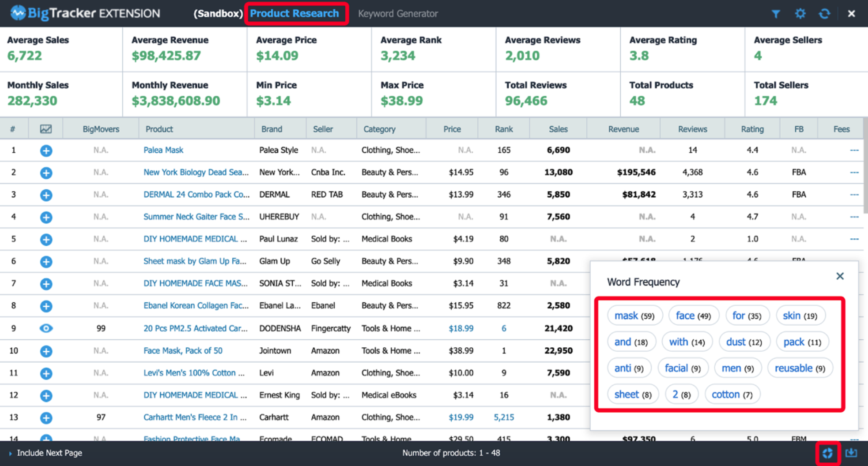Click the refresh arrows icon in header
The image size is (868, 466).
point(824,14)
